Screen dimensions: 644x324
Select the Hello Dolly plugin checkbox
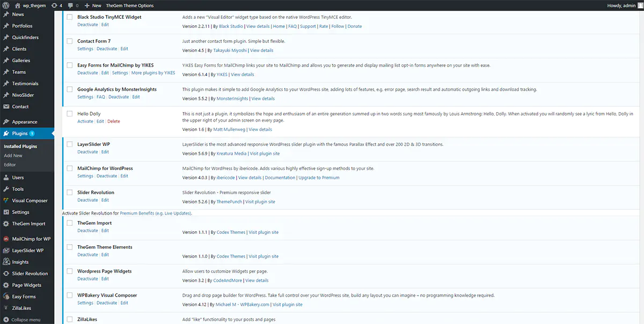click(69, 114)
